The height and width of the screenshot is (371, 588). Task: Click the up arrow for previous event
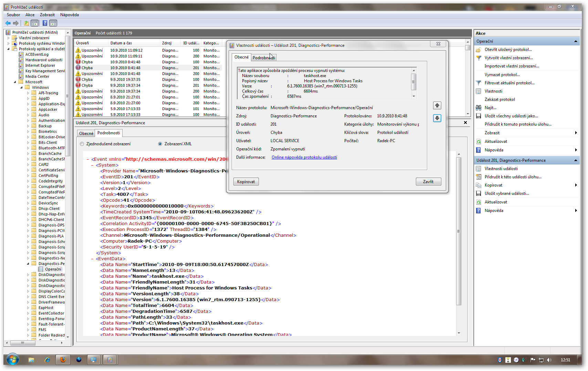437,106
